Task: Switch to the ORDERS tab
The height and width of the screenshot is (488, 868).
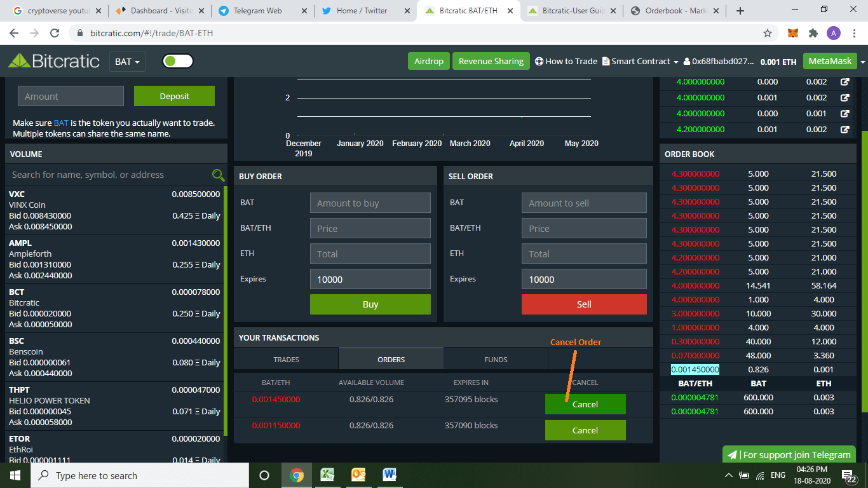Action: (391, 359)
